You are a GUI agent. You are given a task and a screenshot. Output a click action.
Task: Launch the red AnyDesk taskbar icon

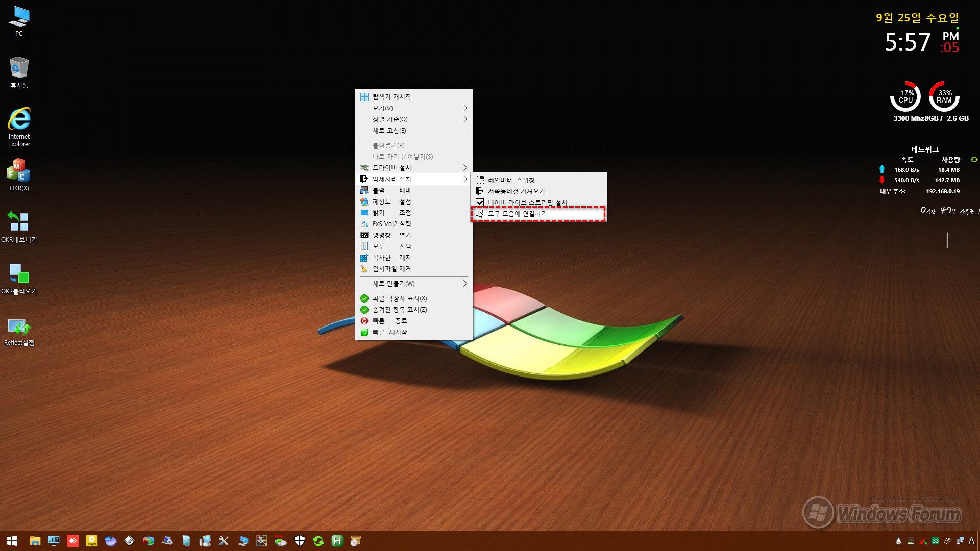click(73, 541)
